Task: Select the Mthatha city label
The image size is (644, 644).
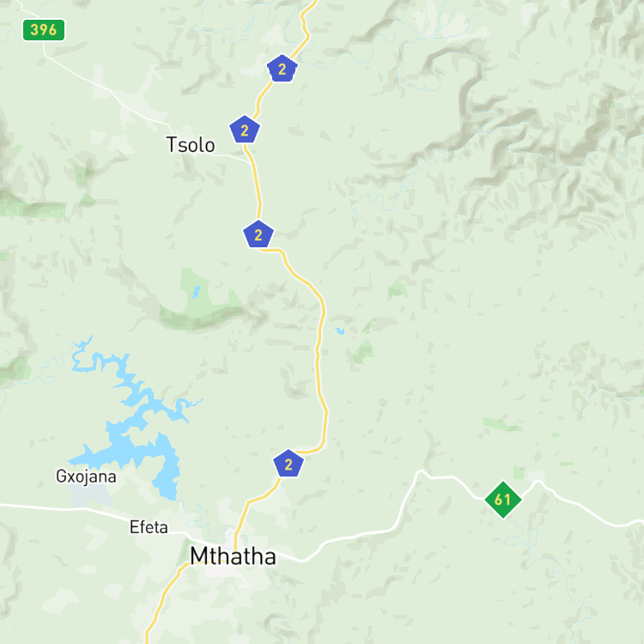Action: 233,556
